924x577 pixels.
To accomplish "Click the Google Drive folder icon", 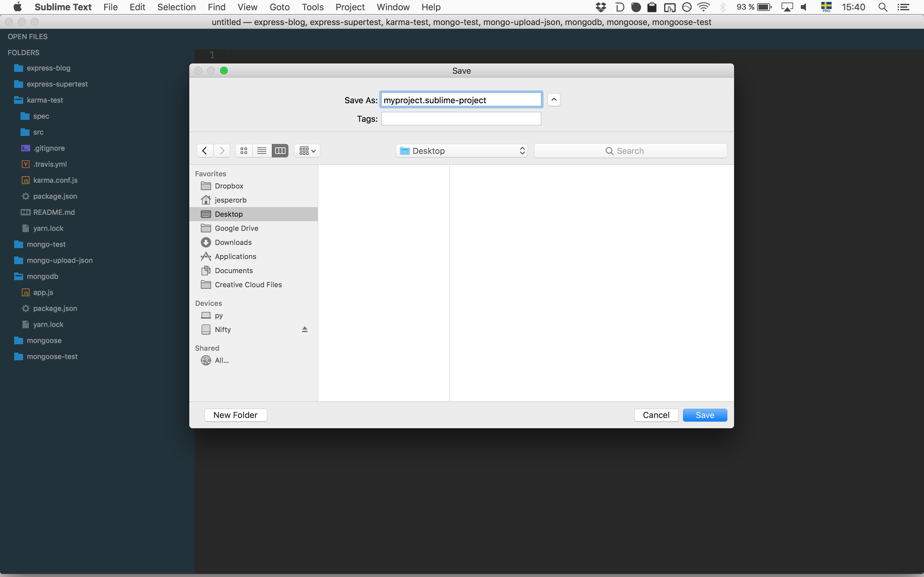I will (206, 228).
